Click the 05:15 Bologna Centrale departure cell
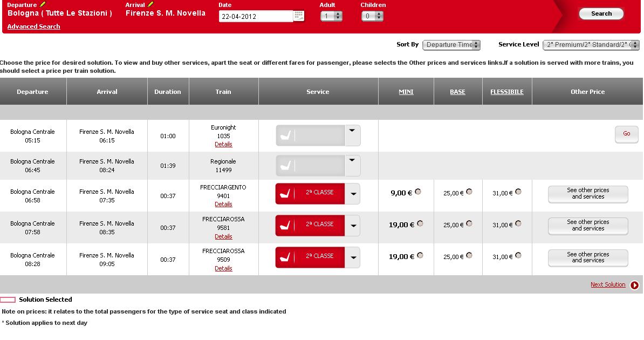 pos(33,136)
